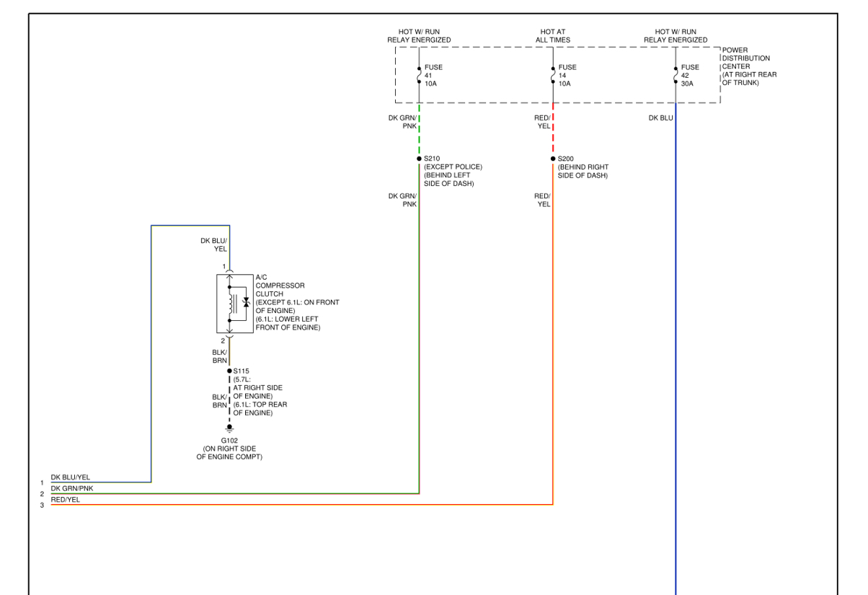
Task: Click the S200 splice dot
Action: (x=553, y=159)
